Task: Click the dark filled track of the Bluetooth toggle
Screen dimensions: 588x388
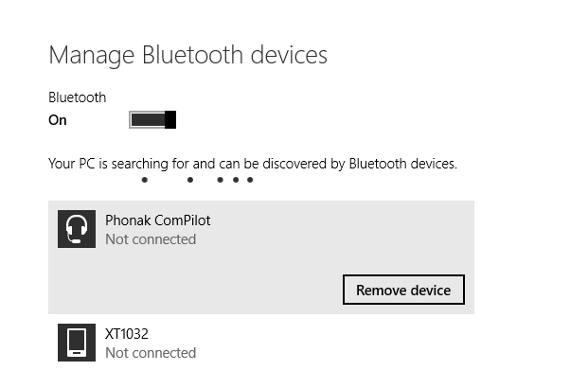Action: [x=148, y=120]
